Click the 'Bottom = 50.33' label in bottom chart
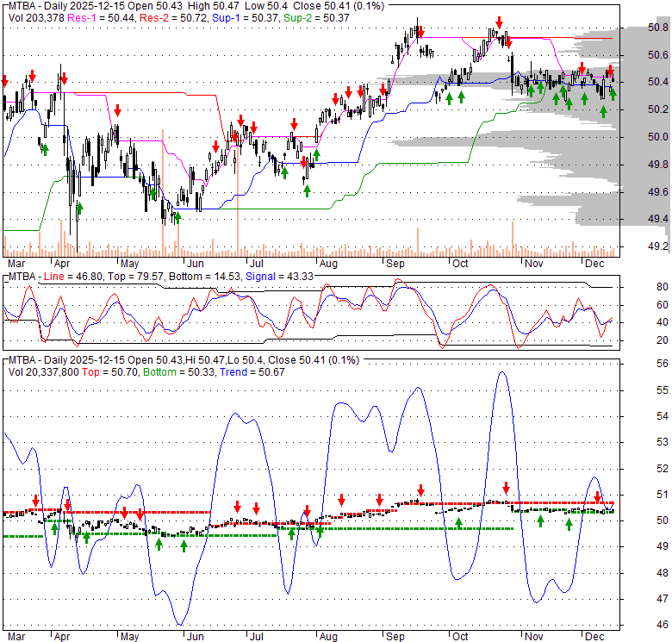This screenshot has height=642, width=672. 179,372
